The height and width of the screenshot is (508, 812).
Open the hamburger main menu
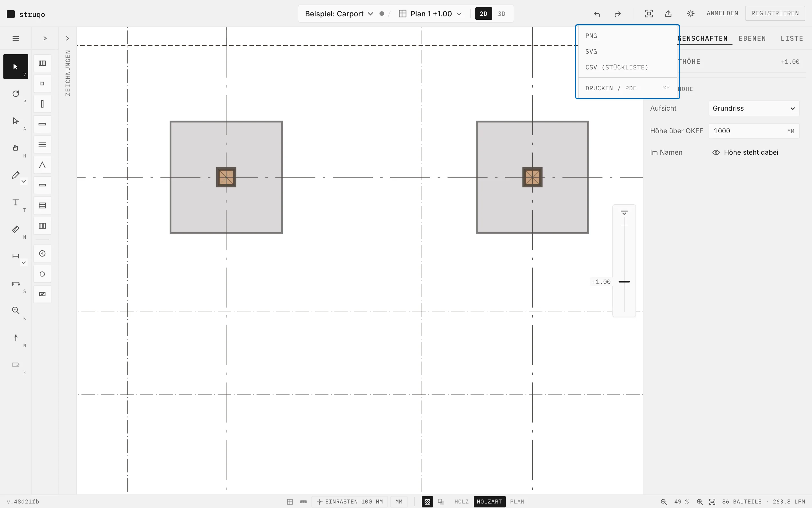click(16, 38)
